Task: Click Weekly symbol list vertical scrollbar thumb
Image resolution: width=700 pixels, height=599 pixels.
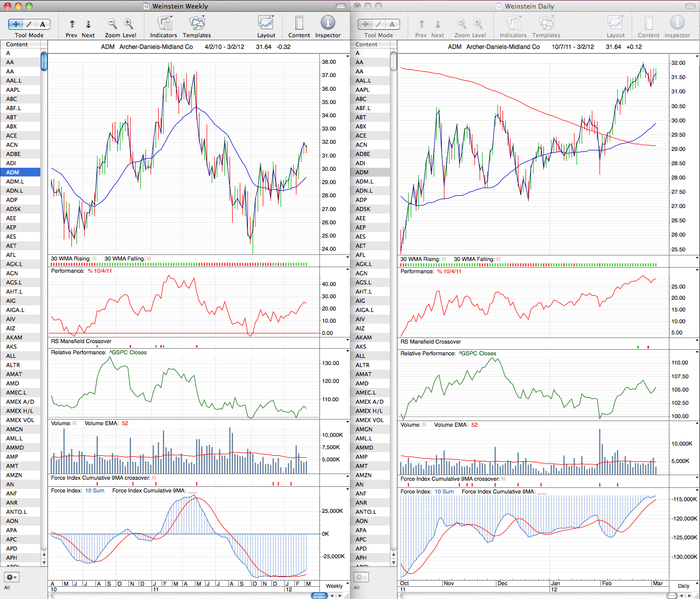Action: pos(44,62)
